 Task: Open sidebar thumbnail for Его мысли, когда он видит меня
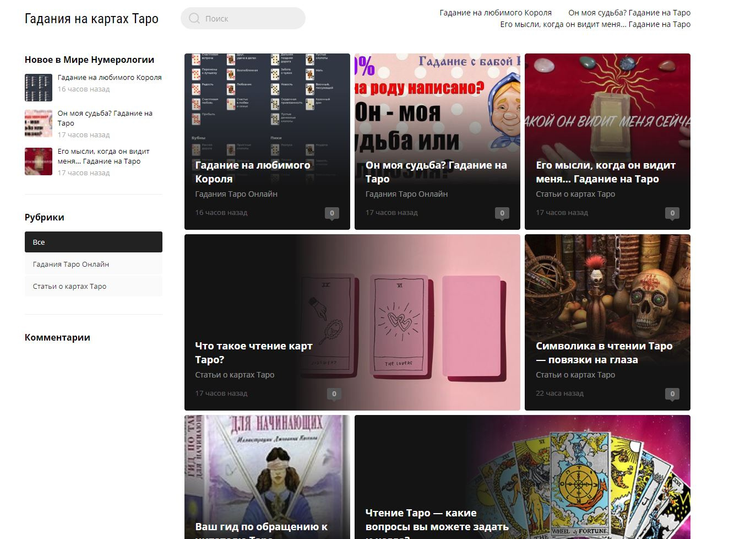coord(39,161)
